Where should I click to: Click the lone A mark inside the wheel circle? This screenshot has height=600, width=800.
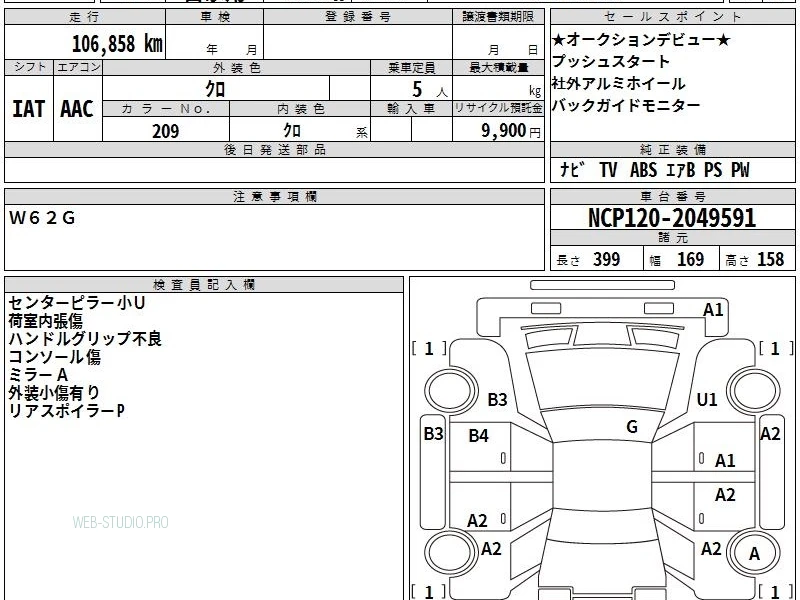[754, 554]
